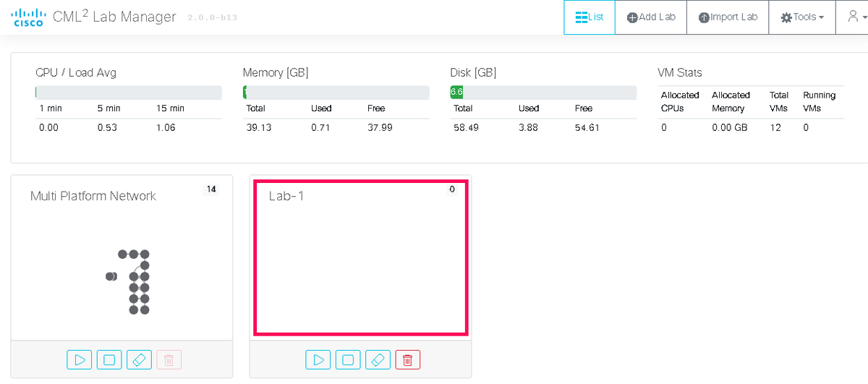The height and width of the screenshot is (384, 868).
Task: Start the Lab-1 lab
Action: (x=318, y=359)
